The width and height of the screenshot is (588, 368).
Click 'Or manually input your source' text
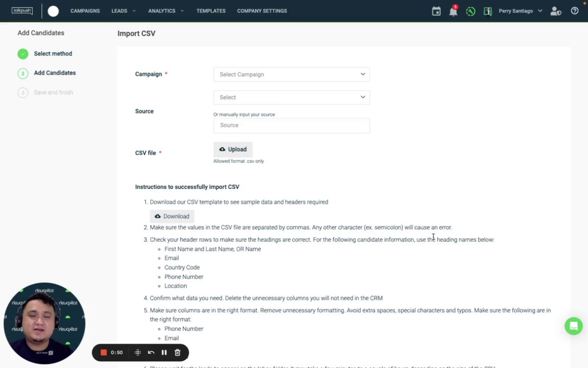(244, 114)
